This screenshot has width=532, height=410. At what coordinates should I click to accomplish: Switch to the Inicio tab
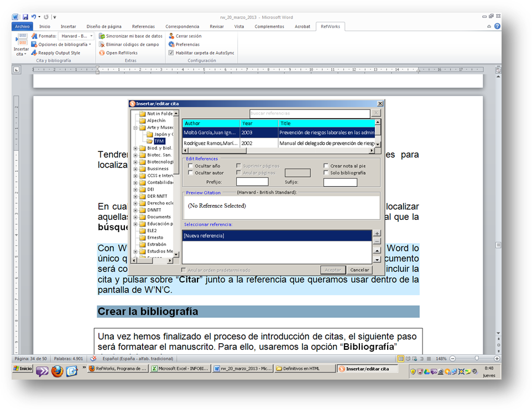tap(44, 27)
